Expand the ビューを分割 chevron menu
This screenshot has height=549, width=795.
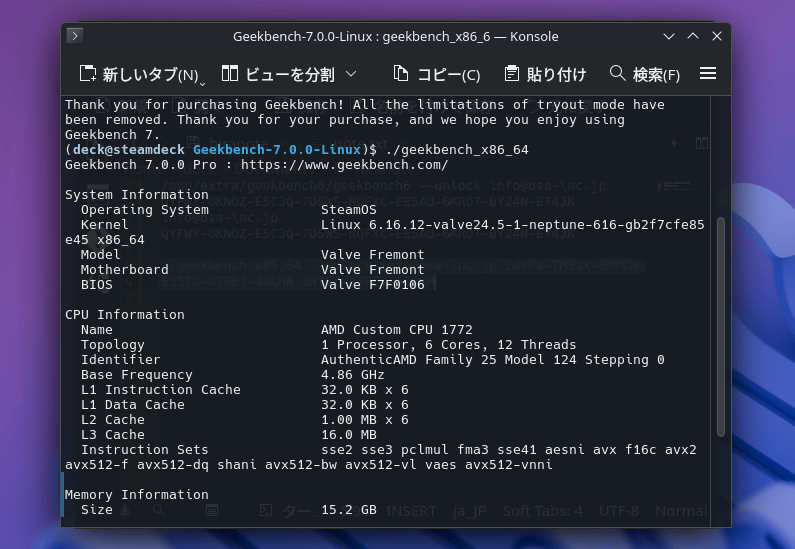(x=351, y=74)
